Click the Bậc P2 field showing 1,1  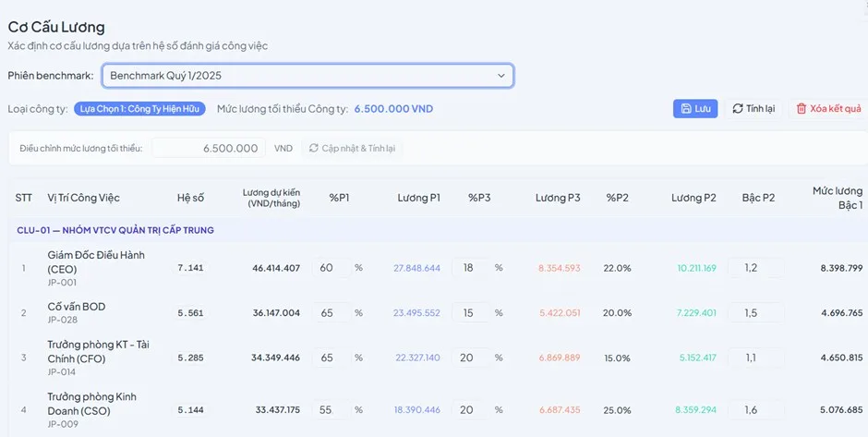[755, 358]
